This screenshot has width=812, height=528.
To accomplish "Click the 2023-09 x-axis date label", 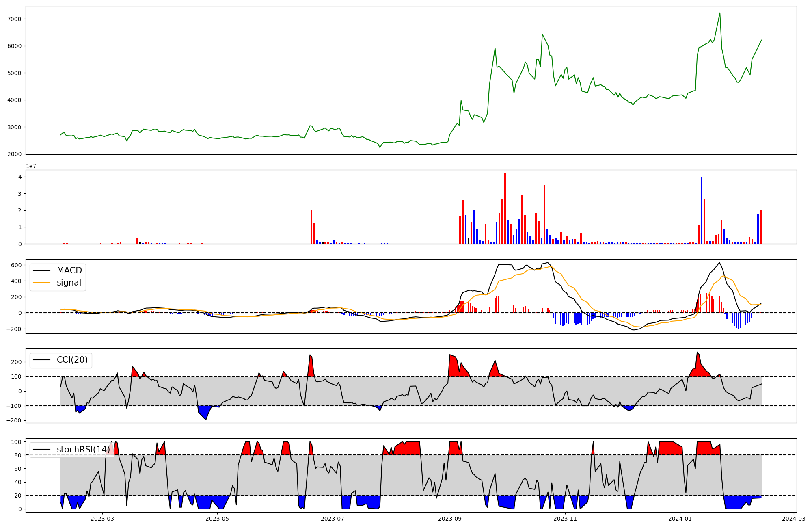I will coord(450,519).
